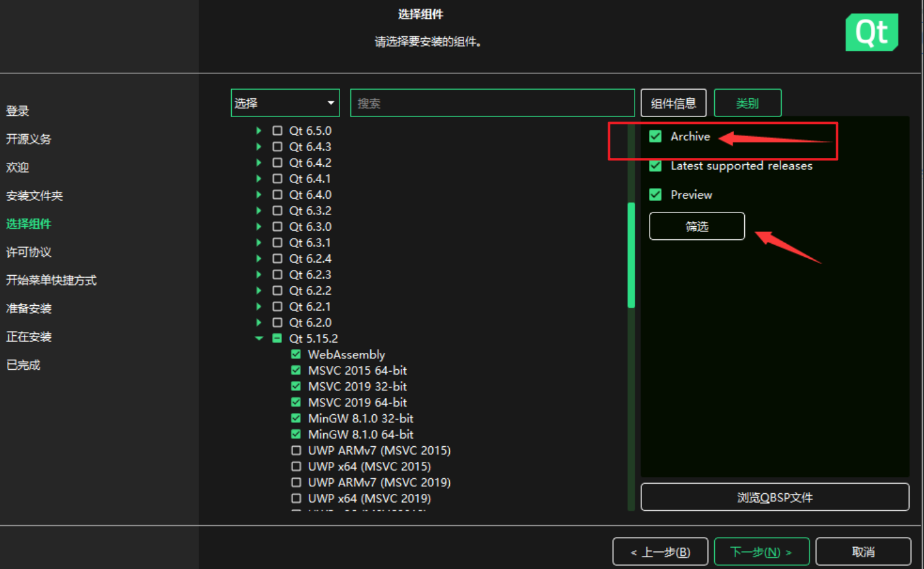Expand the Qt 6.2.1 tree node
This screenshot has height=569, width=924.
(x=259, y=306)
